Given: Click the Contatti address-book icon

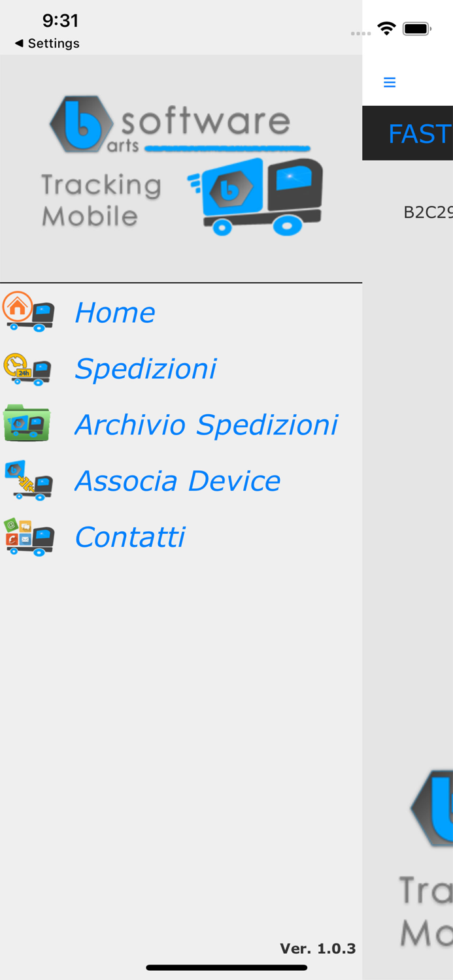Looking at the screenshot, I should click(29, 536).
